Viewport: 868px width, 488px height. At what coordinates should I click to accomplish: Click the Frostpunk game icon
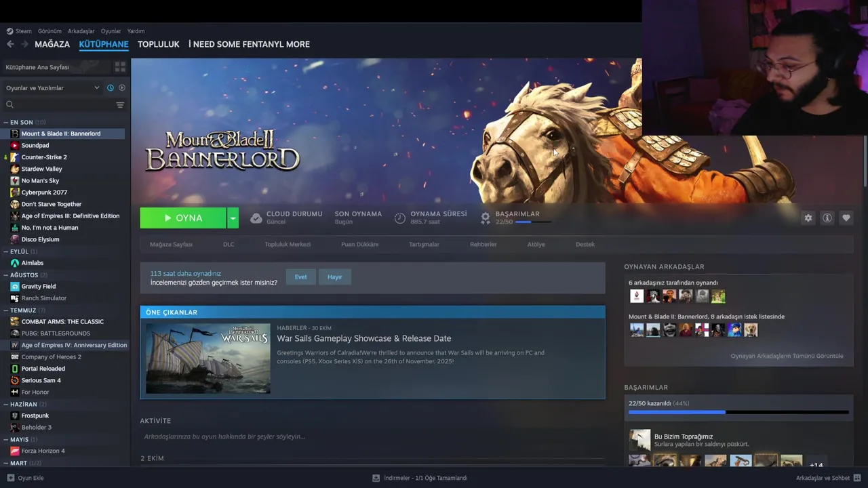click(15, 415)
